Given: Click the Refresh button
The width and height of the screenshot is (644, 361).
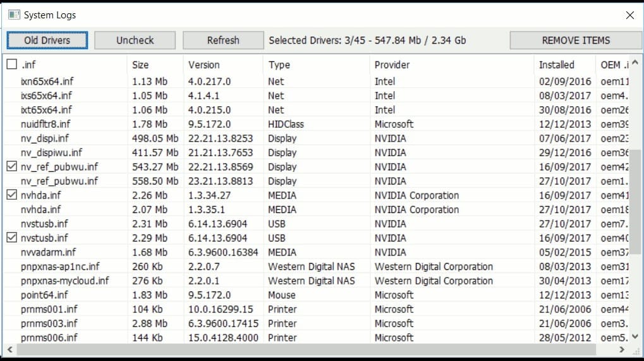Looking at the screenshot, I should [x=223, y=40].
